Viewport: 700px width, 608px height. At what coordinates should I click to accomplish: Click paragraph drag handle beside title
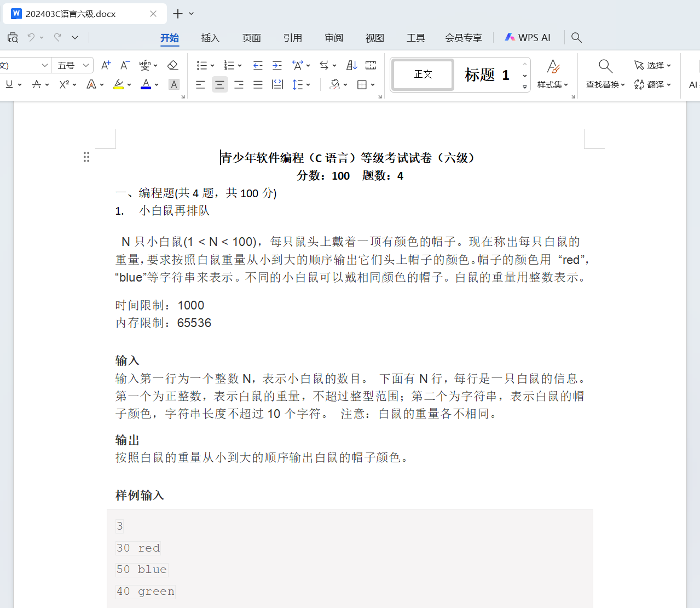(86, 157)
